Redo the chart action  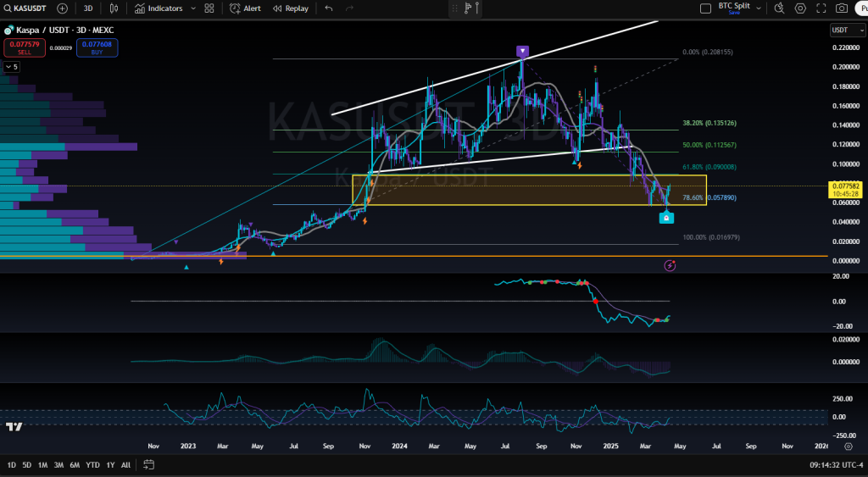pos(349,8)
